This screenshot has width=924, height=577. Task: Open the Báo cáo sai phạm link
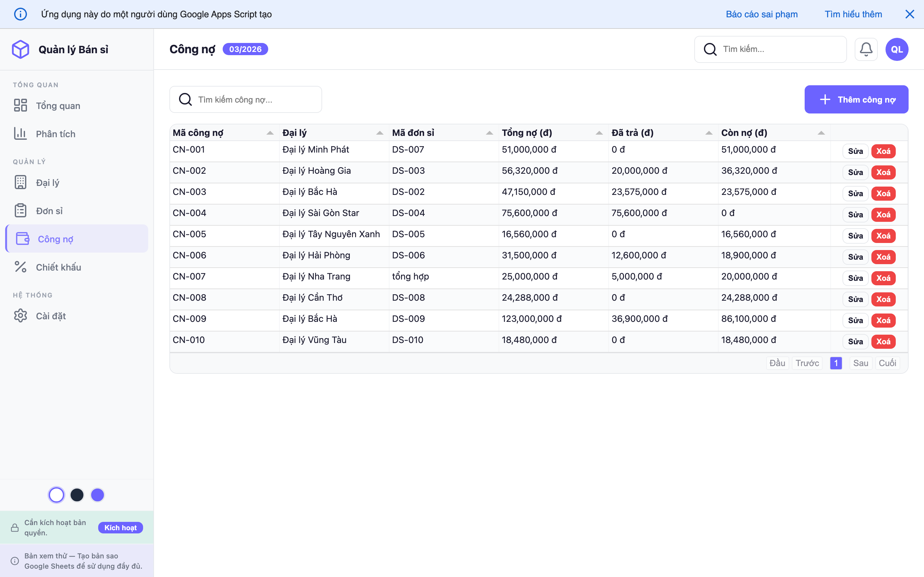pyautogui.click(x=761, y=14)
